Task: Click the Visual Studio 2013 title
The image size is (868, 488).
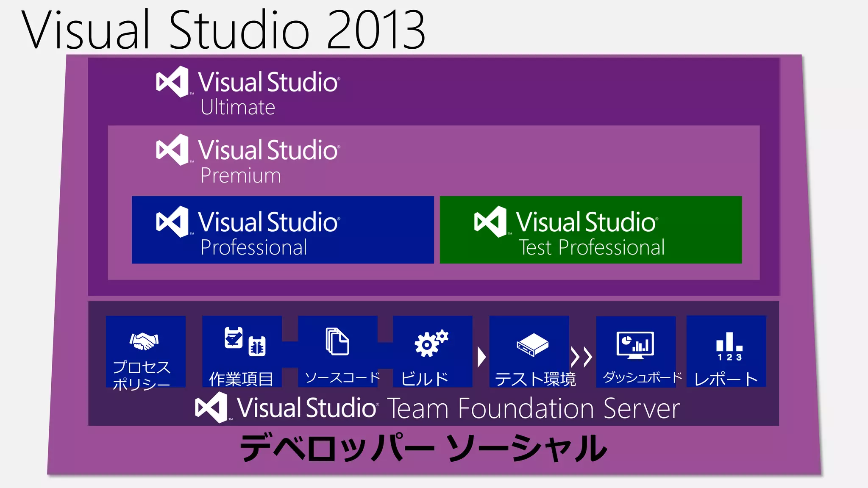Action: [x=223, y=29]
